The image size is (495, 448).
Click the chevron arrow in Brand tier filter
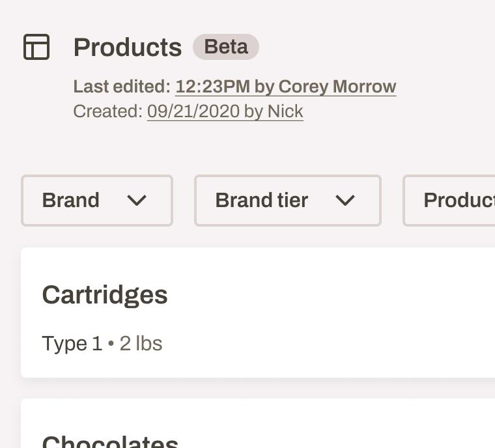[345, 201]
